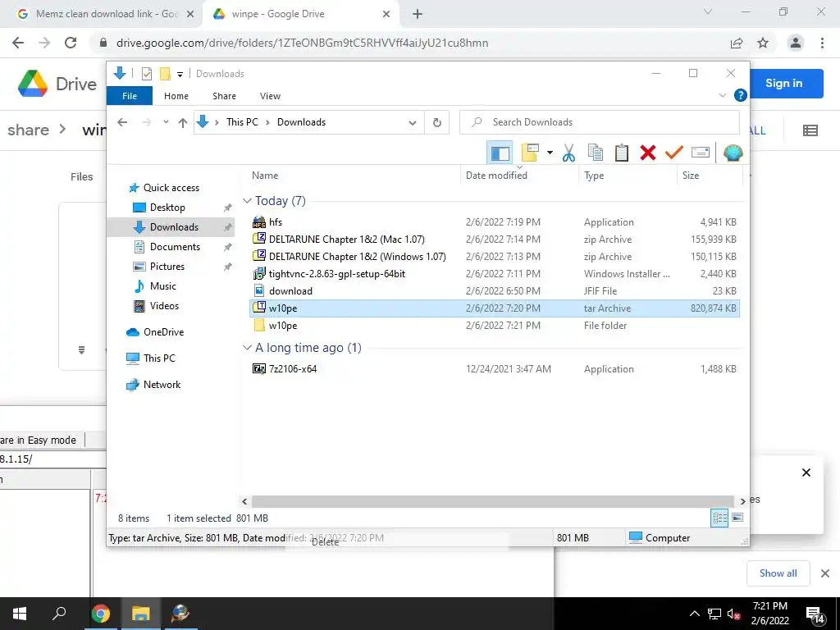
Task: Select DELTARUNE Chapter 1&2 (Mac 1.07) archive
Action: tap(495, 239)
